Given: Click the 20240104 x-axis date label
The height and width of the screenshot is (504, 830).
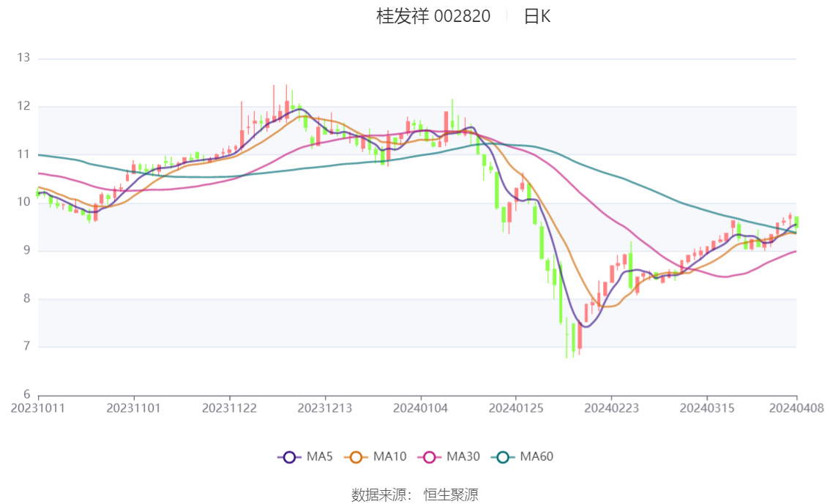Looking at the screenshot, I should pyautogui.click(x=420, y=407).
